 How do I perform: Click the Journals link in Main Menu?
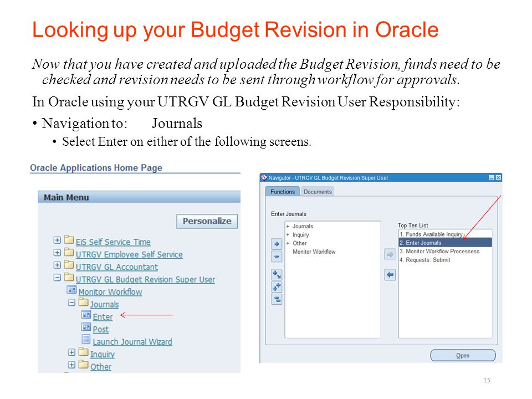(x=105, y=304)
